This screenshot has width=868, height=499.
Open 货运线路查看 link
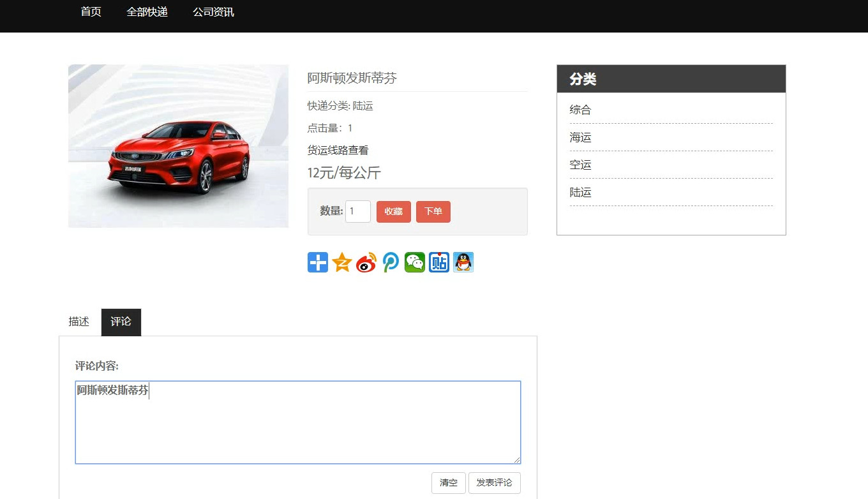(x=338, y=151)
